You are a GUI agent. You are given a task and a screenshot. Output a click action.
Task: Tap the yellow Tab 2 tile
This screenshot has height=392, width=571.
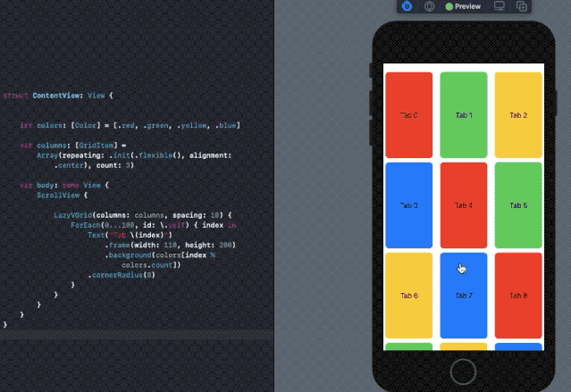tap(518, 115)
